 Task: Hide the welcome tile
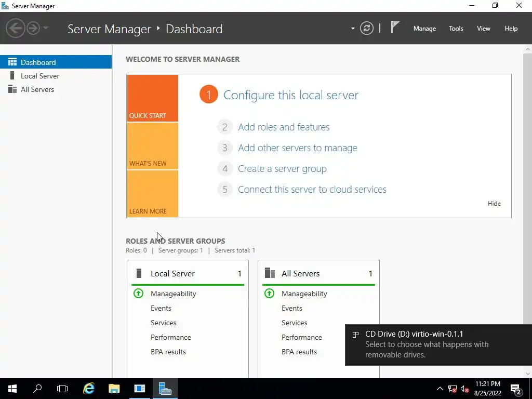[x=494, y=204]
